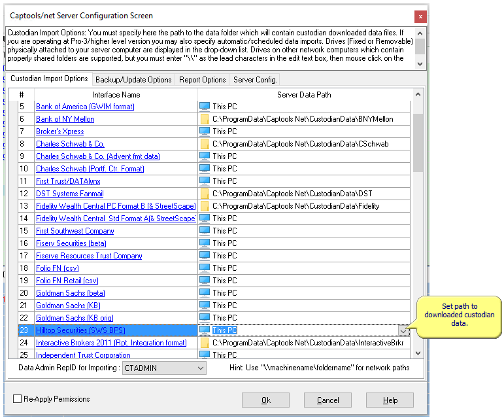Click the folder icon for Bank of NY Mellon

coord(205,119)
